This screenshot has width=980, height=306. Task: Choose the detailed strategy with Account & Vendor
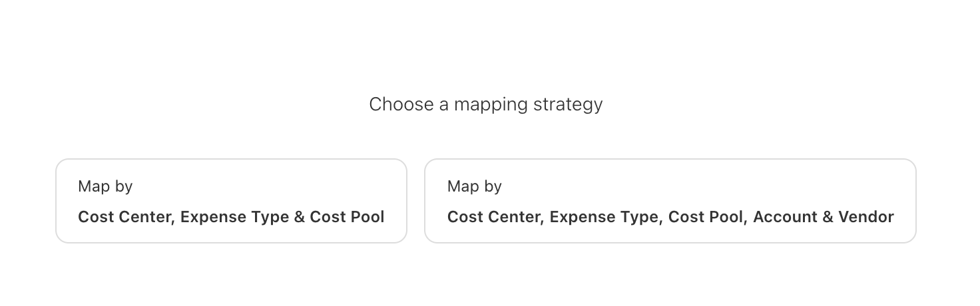670,201
